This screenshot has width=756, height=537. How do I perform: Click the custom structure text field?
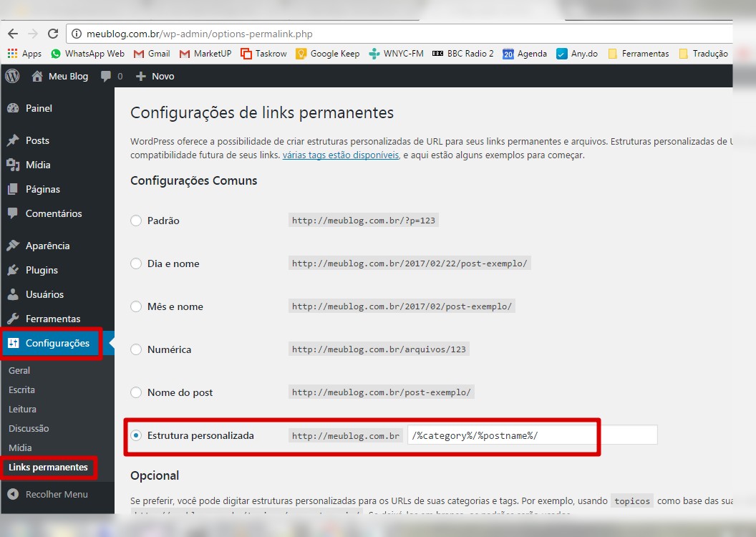coord(533,435)
